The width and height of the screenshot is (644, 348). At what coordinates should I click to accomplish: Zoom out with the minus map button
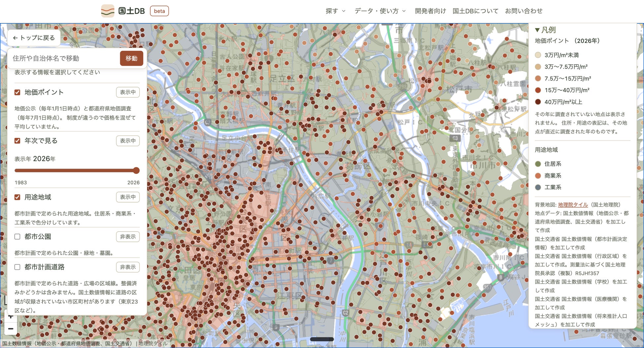click(x=11, y=329)
